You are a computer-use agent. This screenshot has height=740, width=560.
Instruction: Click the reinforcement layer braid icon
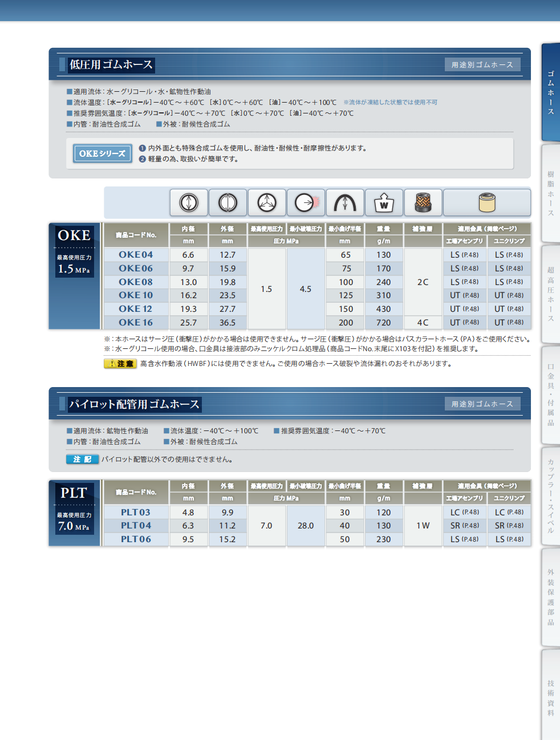[x=423, y=202]
